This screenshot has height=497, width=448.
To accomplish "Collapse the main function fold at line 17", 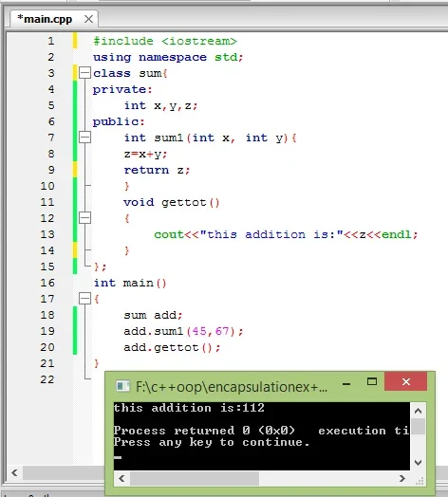I will point(84,298).
